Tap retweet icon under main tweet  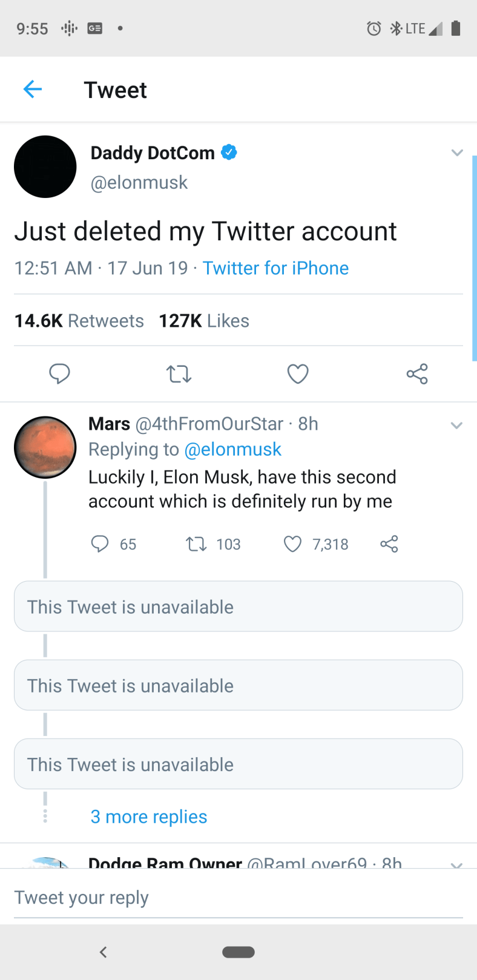[179, 374]
